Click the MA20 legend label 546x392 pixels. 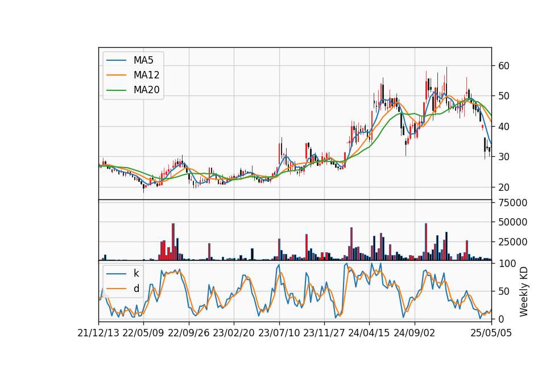pyautogui.click(x=146, y=90)
